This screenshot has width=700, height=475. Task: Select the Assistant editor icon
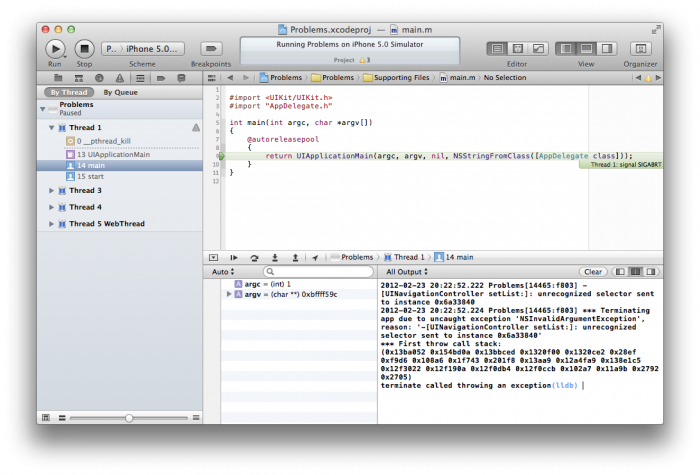click(518, 48)
